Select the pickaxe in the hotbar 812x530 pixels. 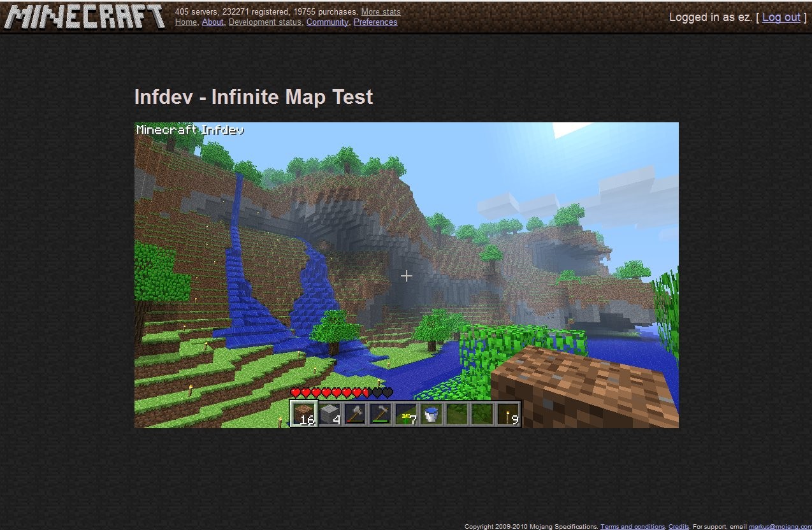click(x=381, y=414)
